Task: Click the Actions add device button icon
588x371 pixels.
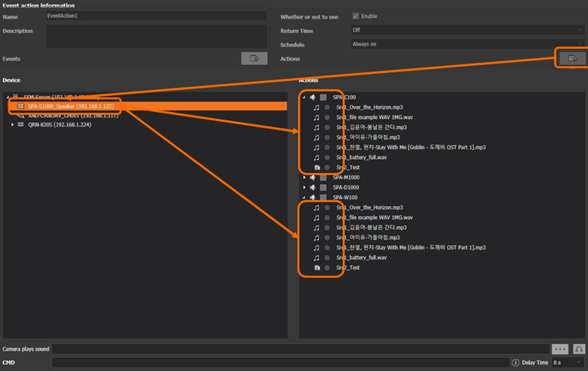Action: coord(572,58)
